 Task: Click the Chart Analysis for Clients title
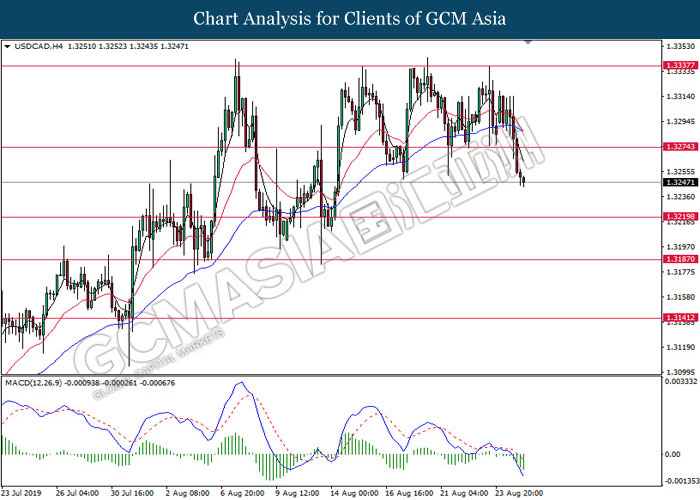350,19
